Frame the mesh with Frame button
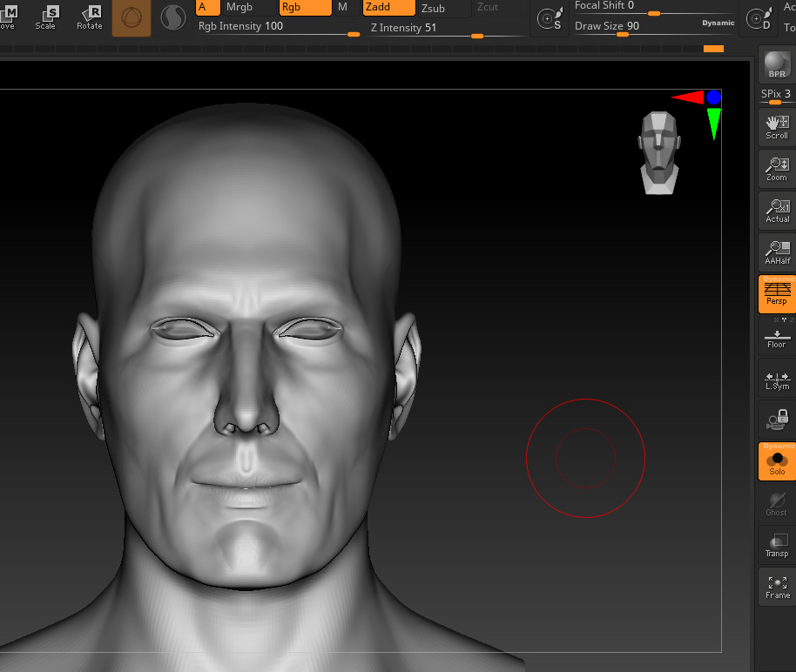This screenshot has width=796, height=672. click(x=777, y=587)
